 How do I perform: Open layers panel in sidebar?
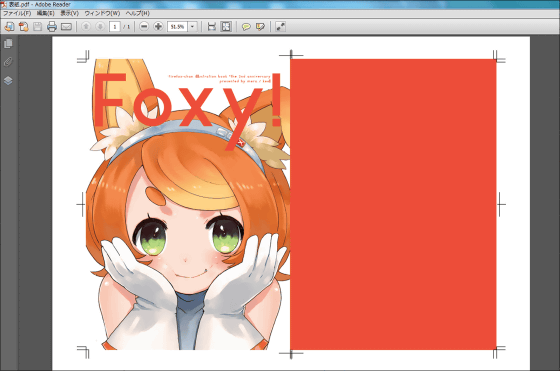(8, 81)
